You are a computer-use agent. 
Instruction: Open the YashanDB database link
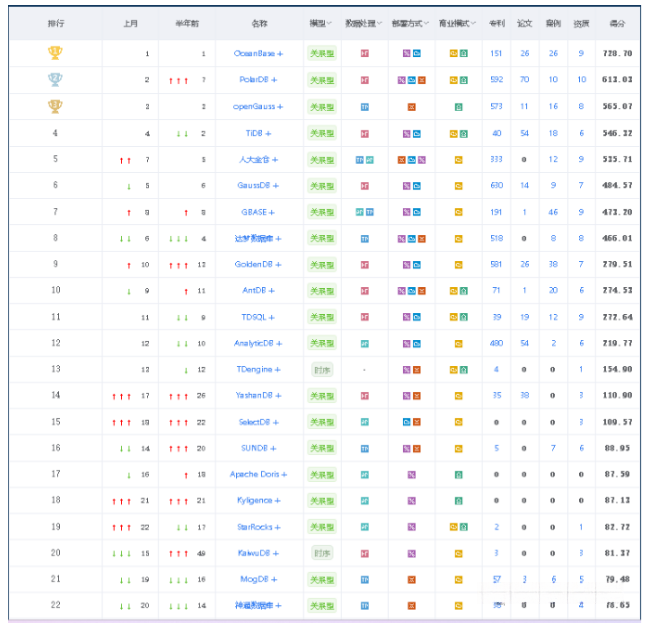pos(258,395)
